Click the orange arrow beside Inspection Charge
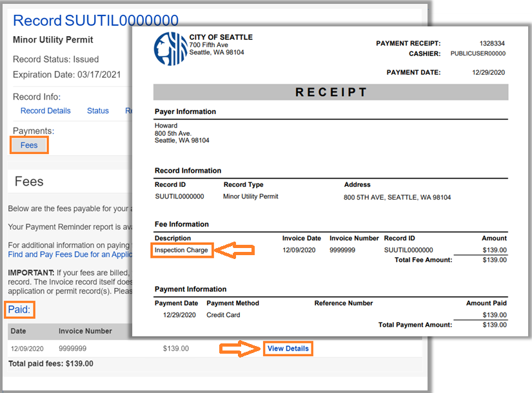Image resolution: width=532 pixels, height=393 pixels. 234,250
